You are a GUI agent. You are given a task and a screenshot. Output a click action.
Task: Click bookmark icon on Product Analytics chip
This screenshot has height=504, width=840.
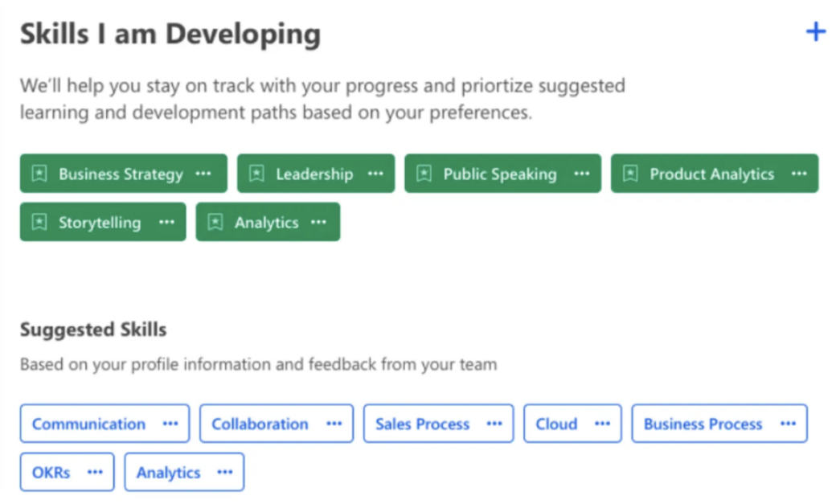631,174
